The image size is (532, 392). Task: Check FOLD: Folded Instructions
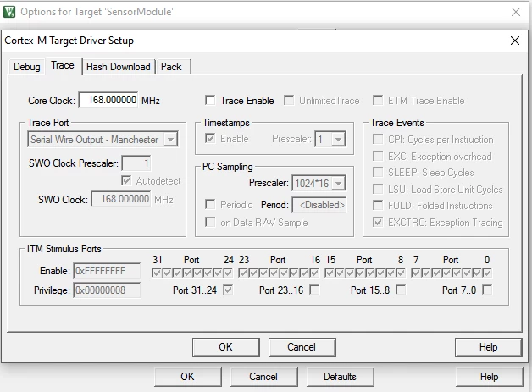(x=378, y=205)
